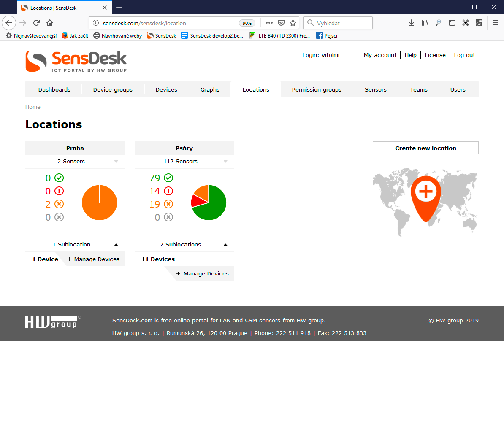Click Manage Devices under Praha
This screenshot has width=504, height=440.
(93, 259)
